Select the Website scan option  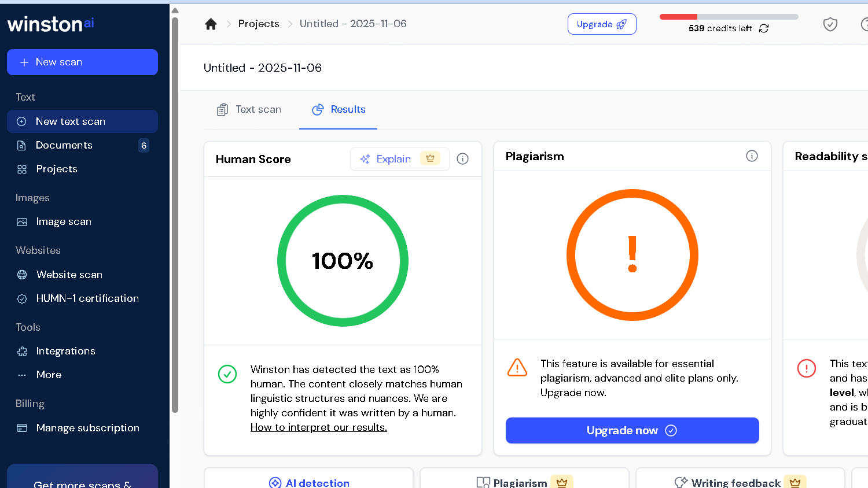(69, 274)
